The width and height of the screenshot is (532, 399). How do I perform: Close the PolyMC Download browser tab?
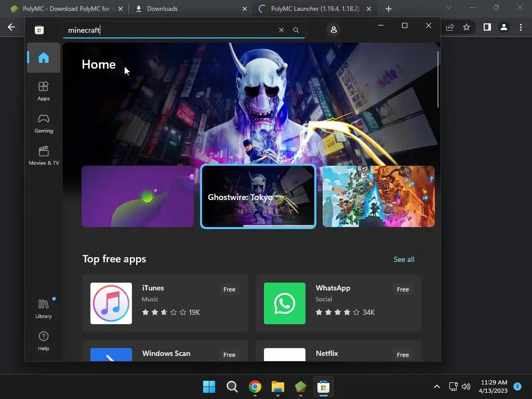[121, 9]
